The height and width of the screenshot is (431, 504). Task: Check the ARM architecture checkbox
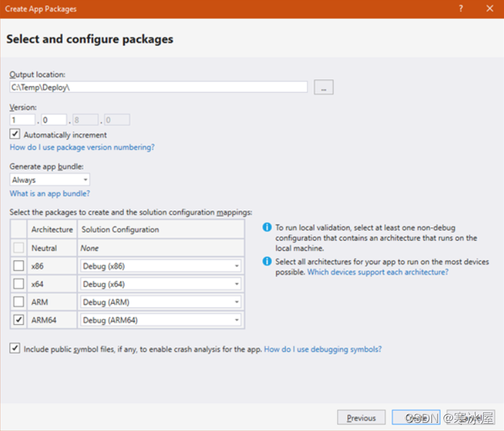tap(20, 302)
